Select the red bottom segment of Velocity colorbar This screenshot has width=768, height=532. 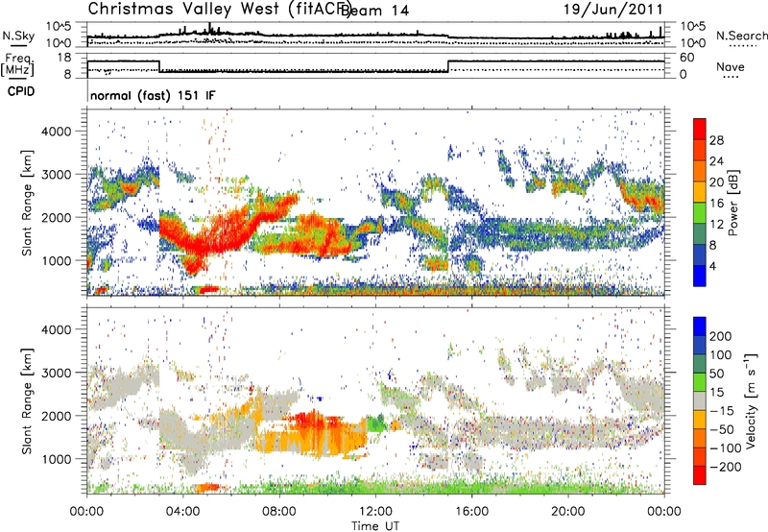pos(700,475)
